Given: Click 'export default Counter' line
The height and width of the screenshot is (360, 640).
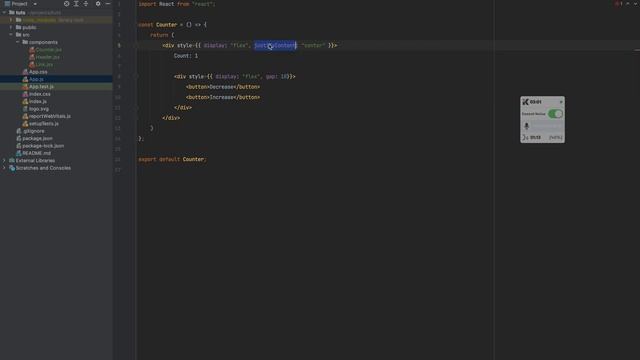Looking at the screenshot, I should click(172, 159).
